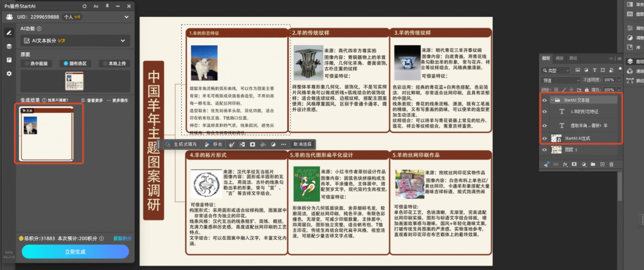Click the info icon beside AI功能

39,29
